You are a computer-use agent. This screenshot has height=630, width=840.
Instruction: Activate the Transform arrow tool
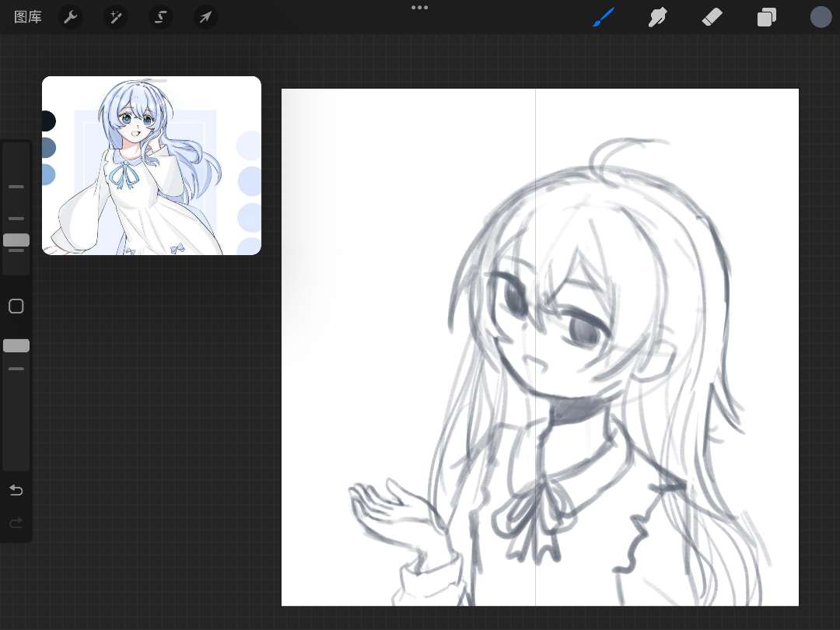pos(206,17)
